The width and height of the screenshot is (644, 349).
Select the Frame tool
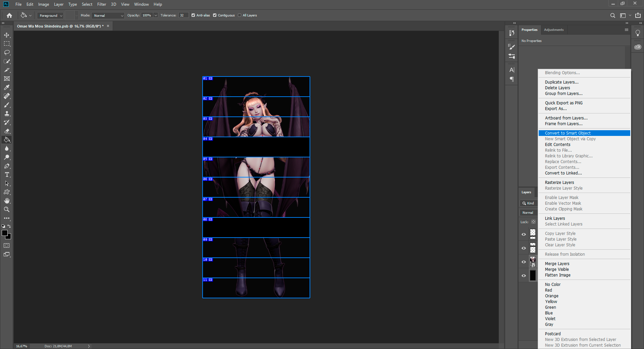pyautogui.click(x=7, y=79)
